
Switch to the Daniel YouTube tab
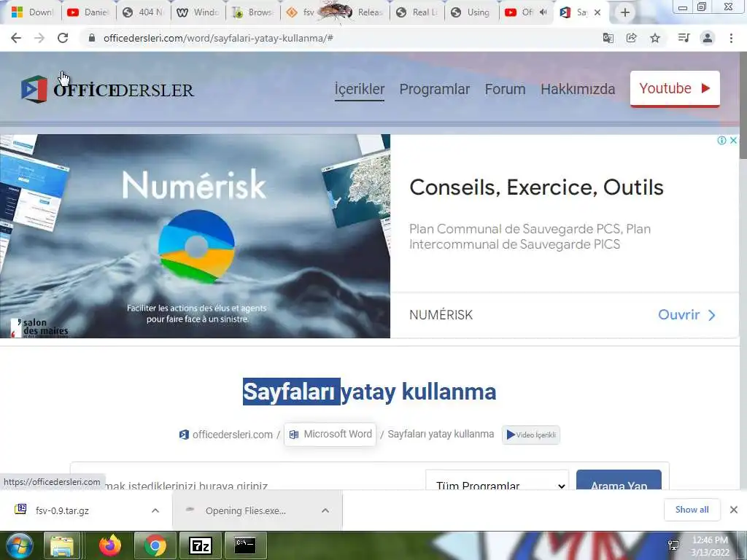coord(88,12)
